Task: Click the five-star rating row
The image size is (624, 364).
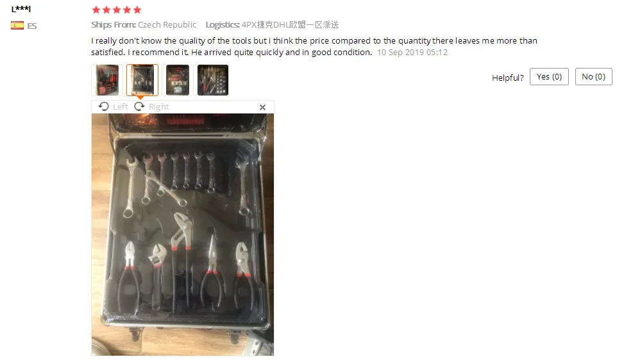Action: [x=116, y=10]
